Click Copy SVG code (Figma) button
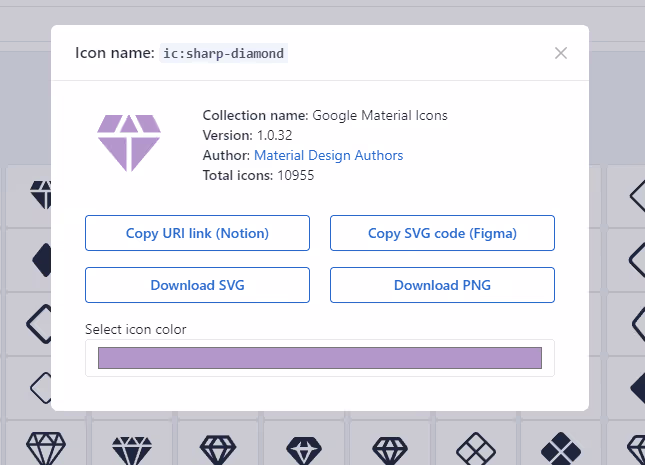645x465 pixels. coord(442,233)
